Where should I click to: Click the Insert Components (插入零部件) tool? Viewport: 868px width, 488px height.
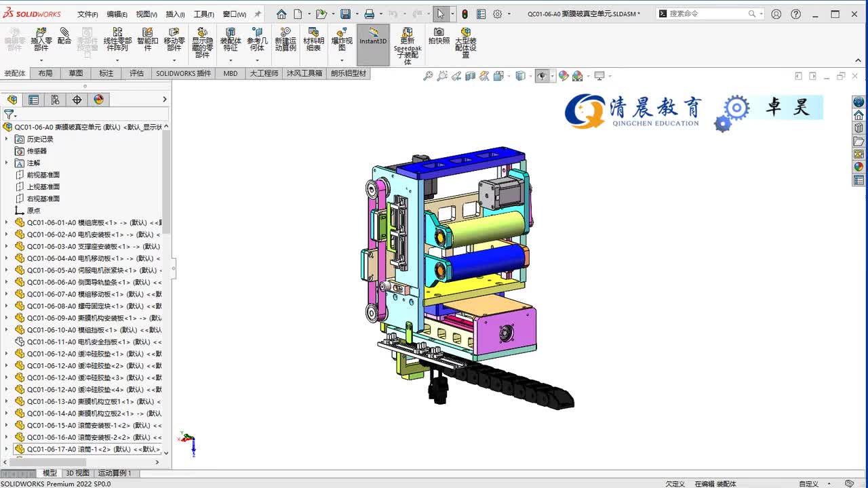click(x=41, y=39)
